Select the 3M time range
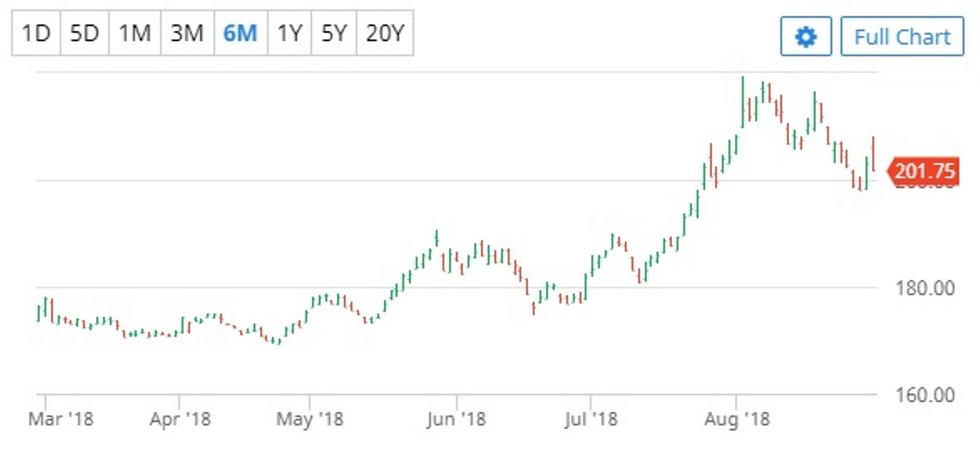This screenshot has width=980, height=463. [x=187, y=33]
